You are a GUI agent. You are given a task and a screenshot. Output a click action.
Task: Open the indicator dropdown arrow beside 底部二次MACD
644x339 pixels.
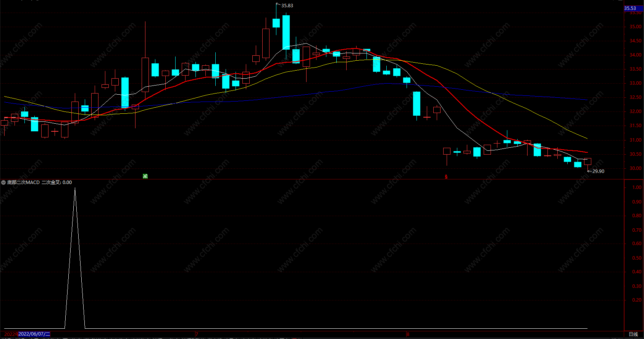(3, 182)
